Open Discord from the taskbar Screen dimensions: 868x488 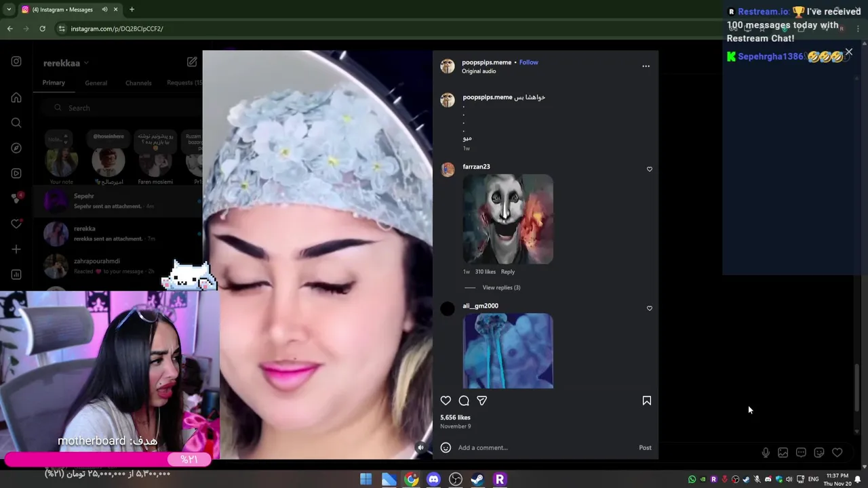point(433,479)
